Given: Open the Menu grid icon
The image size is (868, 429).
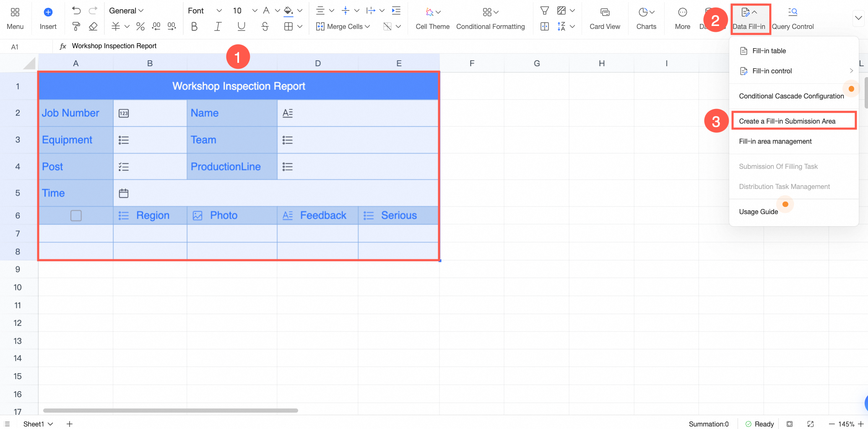Looking at the screenshot, I should (x=15, y=12).
